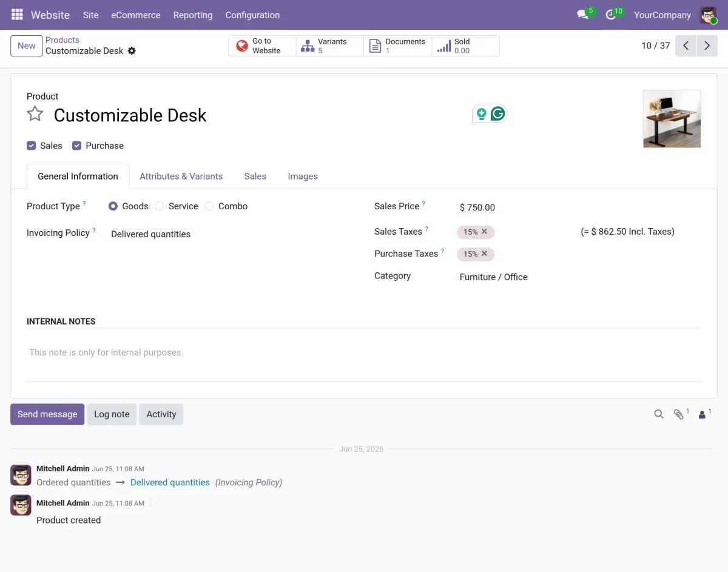The image size is (728, 572).
Task: Click the globe Go to Website icon
Action: (242, 46)
